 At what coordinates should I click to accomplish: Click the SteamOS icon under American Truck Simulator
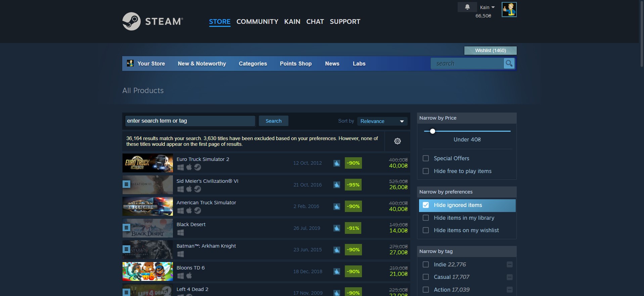point(197,210)
